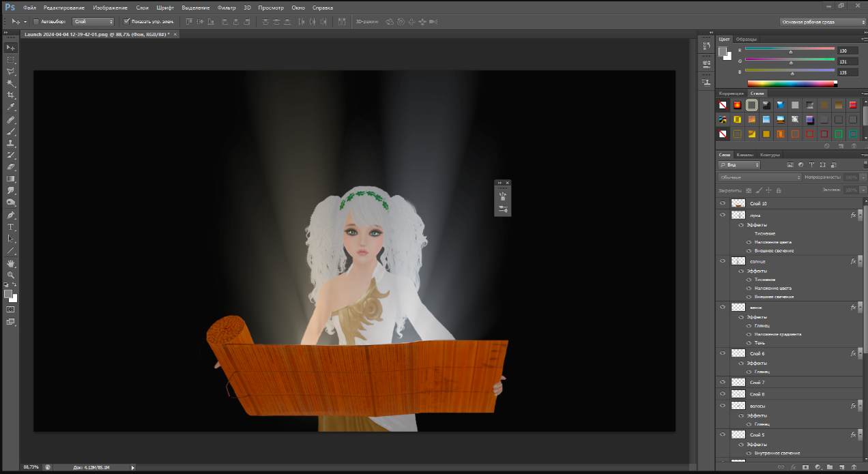Select the Brush tool

pyautogui.click(x=11, y=132)
